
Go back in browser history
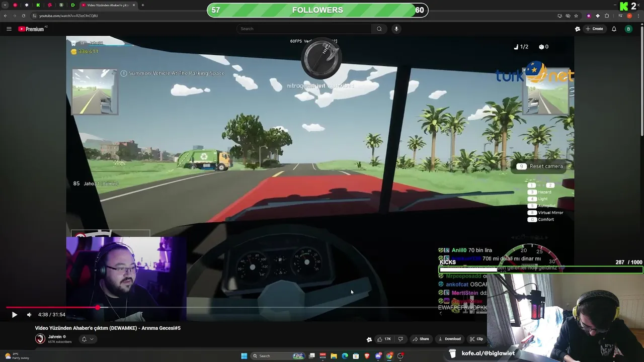pyautogui.click(x=6, y=16)
